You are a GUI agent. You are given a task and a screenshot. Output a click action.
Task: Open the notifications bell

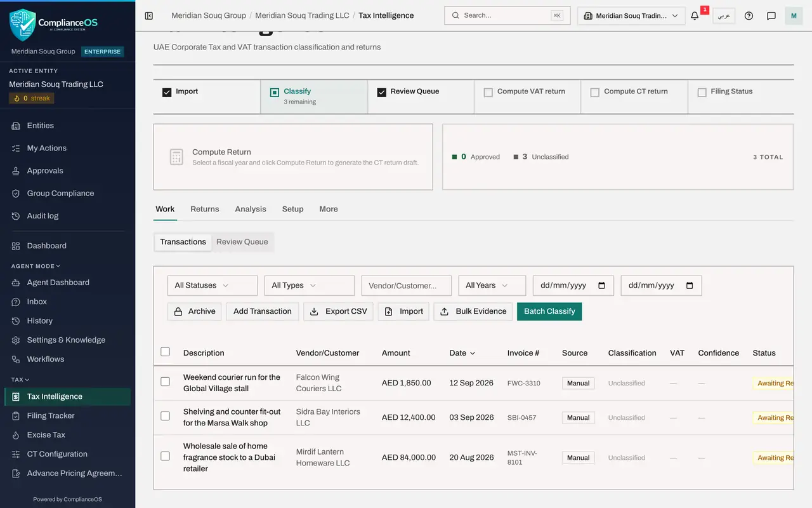695,16
